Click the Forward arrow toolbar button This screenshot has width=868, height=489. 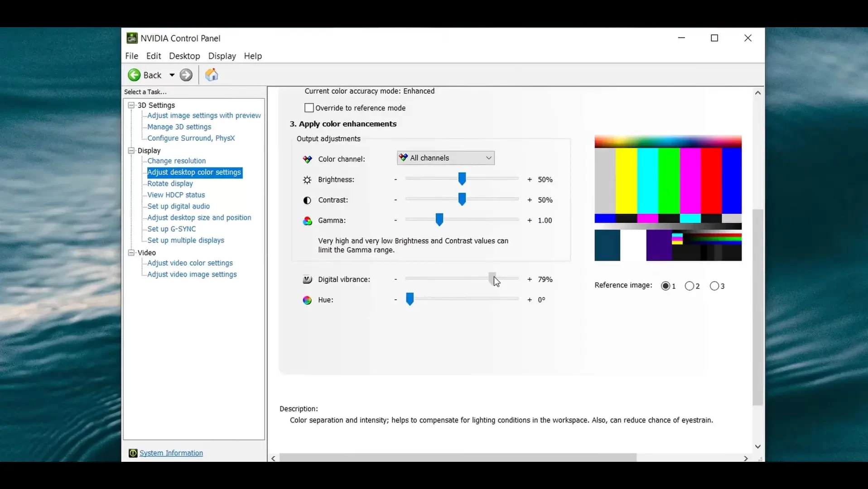pyautogui.click(x=186, y=75)
